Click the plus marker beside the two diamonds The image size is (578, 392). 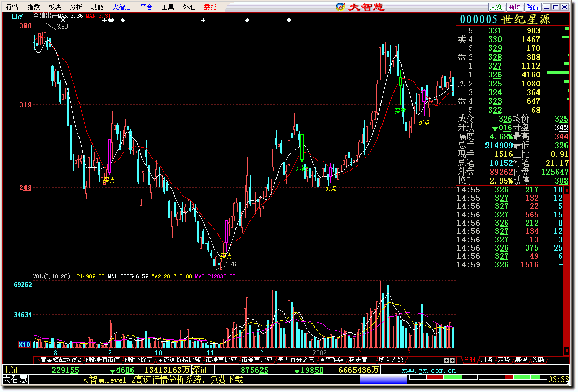coord(104,20)
